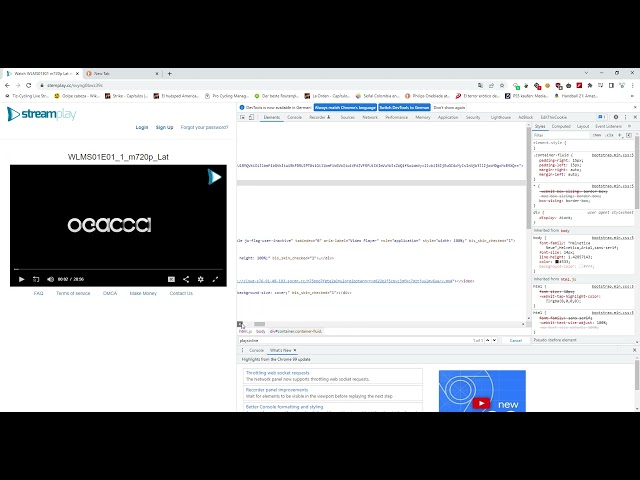The width and height of the screenshot is (640, 480).
Task: Open the DMCA footer link
Action: pyautogui.click(x=110, y=293)
